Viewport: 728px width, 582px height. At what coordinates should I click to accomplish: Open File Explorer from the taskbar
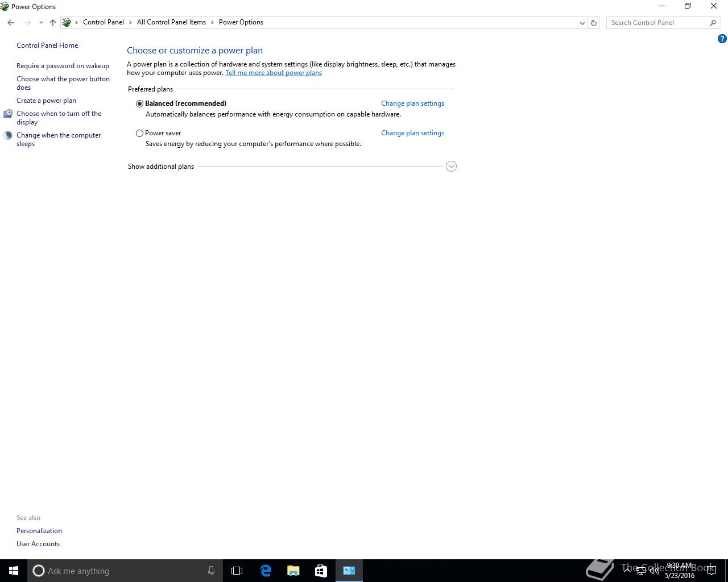[293, 571]
